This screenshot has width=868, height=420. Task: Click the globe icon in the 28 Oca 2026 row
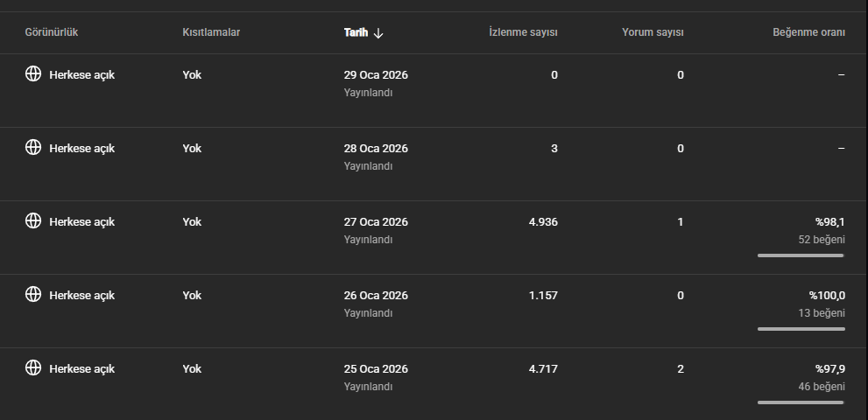(x=33, y=147)
